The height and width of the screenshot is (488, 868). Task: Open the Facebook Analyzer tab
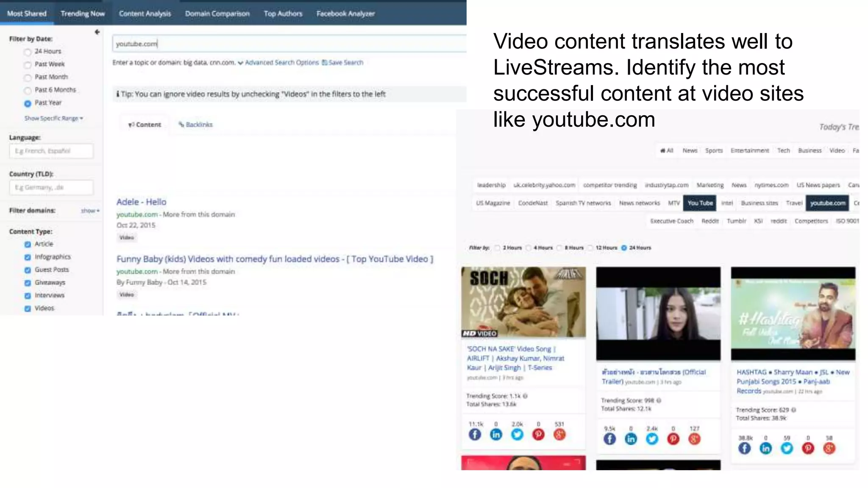(x=345, y=14)
